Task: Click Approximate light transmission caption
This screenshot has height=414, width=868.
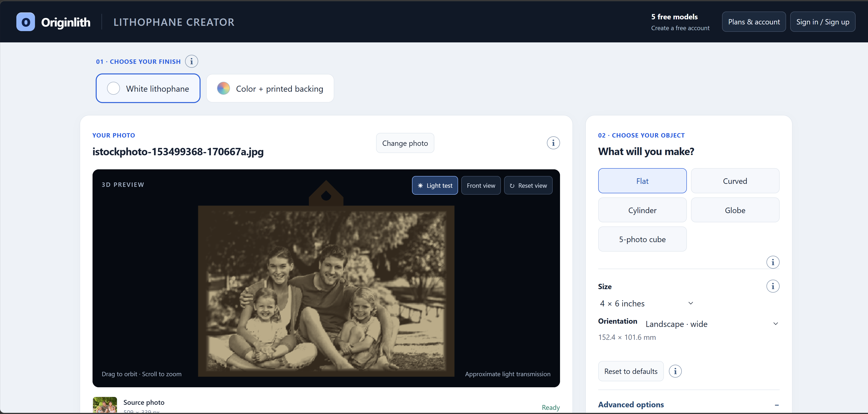Action: [x=508, y=374]
